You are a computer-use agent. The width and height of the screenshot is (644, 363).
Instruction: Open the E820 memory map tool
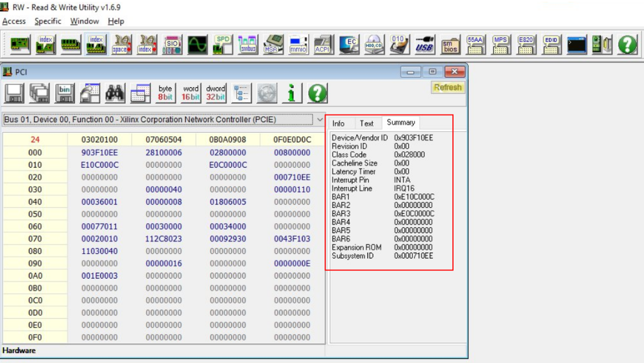click(525, 44)
